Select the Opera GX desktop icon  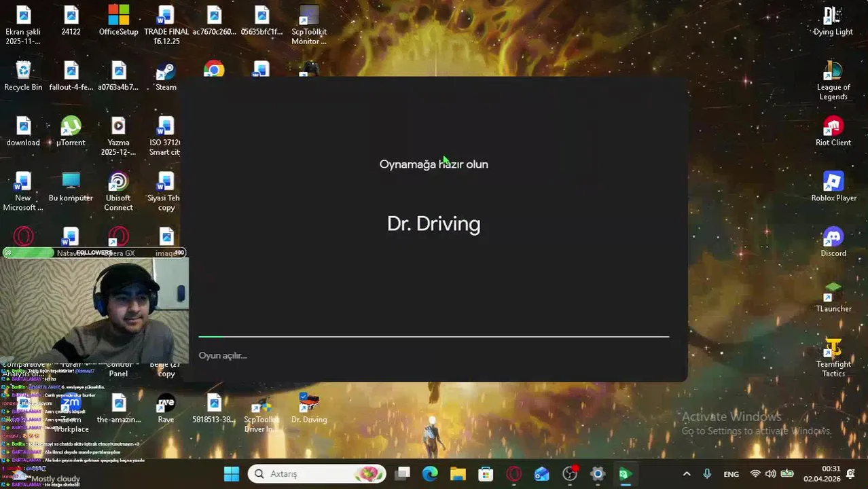(118, 242)
